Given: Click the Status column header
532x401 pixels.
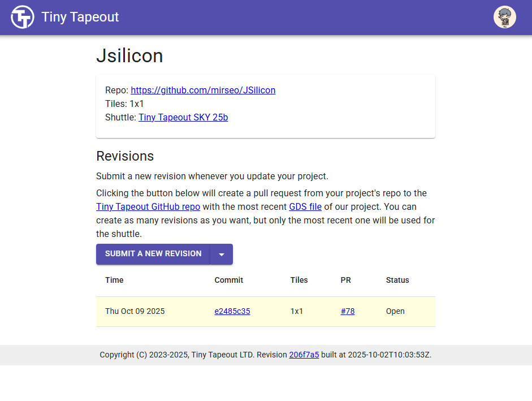Looking at the screenshot, I should [397, 280].
